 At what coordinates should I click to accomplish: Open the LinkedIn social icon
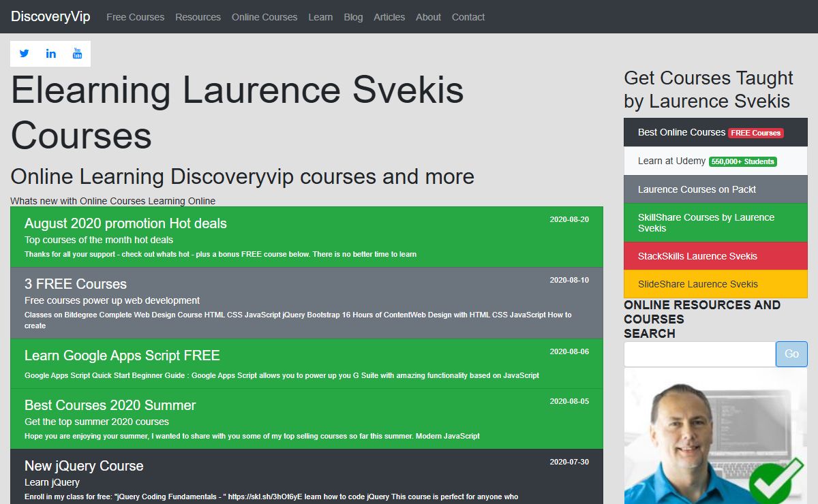click(x=51, y=54)
